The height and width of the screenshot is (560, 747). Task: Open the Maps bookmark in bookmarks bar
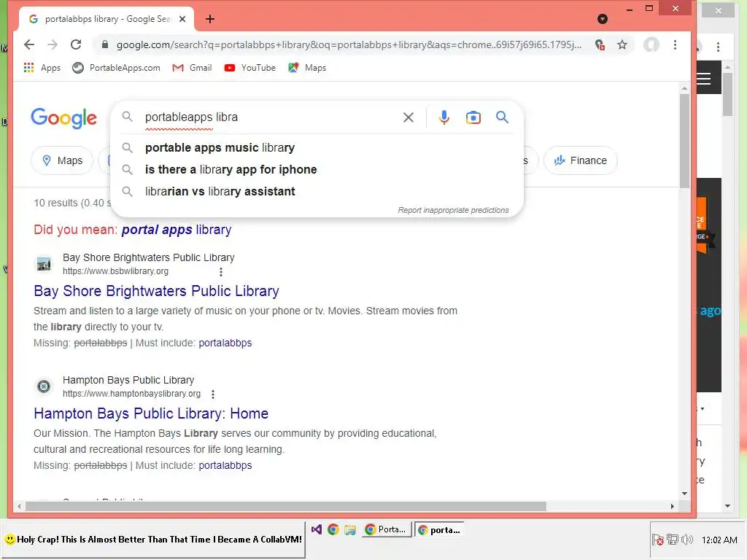[307, 68]
